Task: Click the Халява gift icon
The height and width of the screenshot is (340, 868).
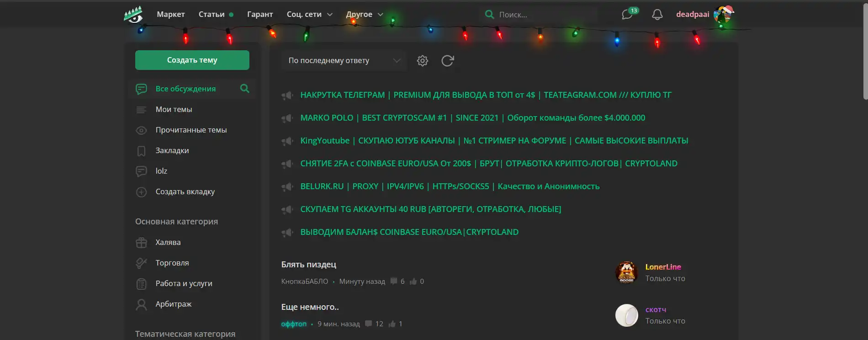Action: pos(142,243)
